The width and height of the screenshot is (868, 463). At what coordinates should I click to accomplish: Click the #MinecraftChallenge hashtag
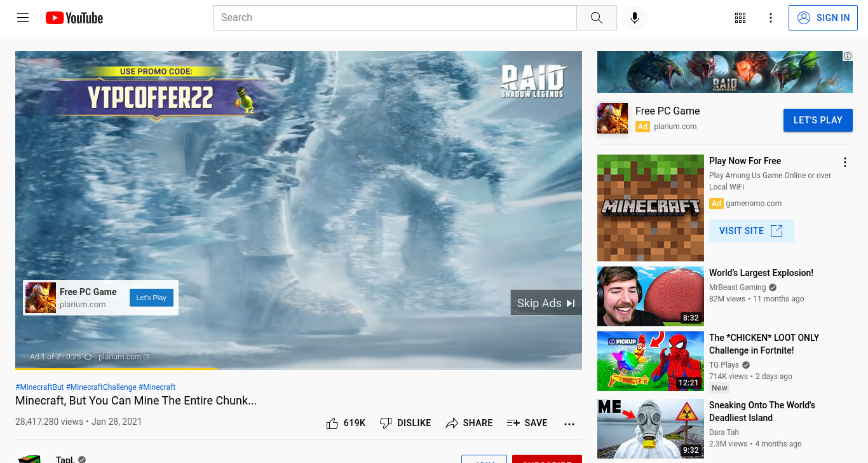pyautogui.click(x=101, y=387)
